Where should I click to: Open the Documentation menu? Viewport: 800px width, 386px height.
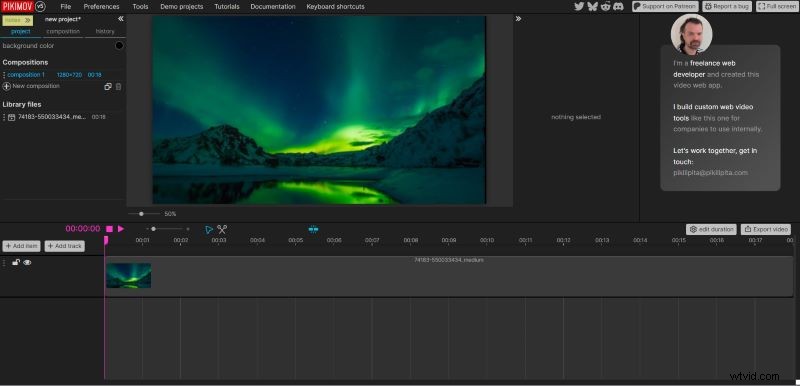(273, 7)
